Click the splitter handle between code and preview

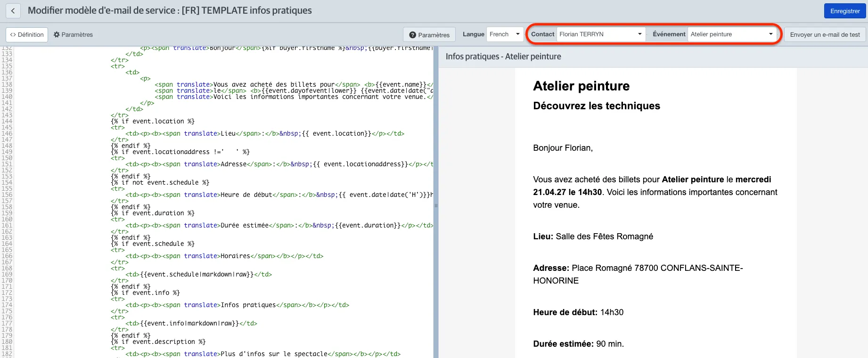tap(436, 205)
